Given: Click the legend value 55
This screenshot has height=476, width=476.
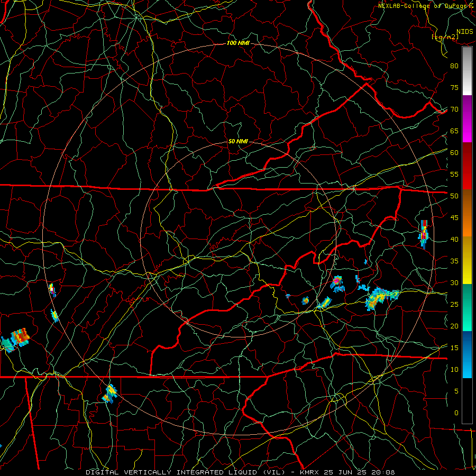Looking at the screenshot, I should pos(454,174).
